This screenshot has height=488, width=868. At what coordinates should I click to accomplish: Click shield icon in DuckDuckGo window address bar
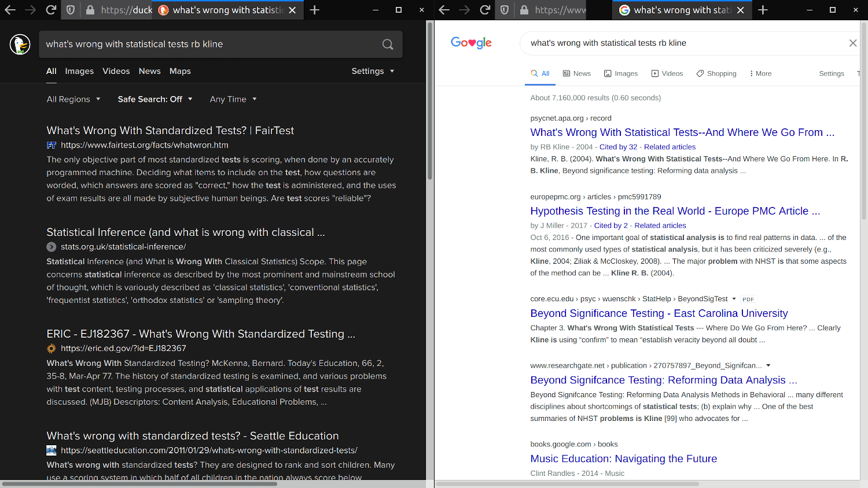[70, 10]
